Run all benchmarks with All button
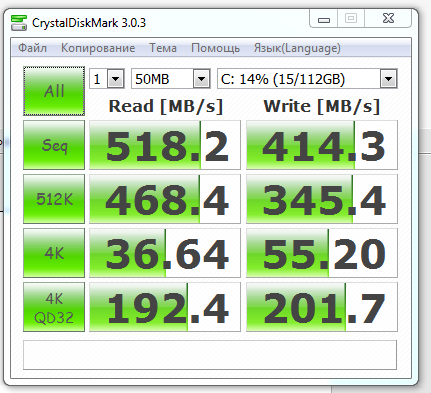Screen dimensions: 431x393 54,91
